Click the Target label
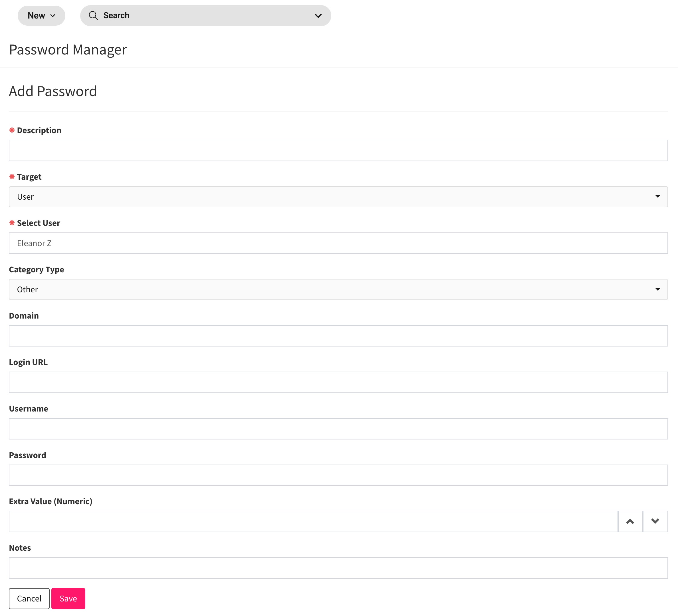Viewport: 678px width, 616px height. pos(29,177)
